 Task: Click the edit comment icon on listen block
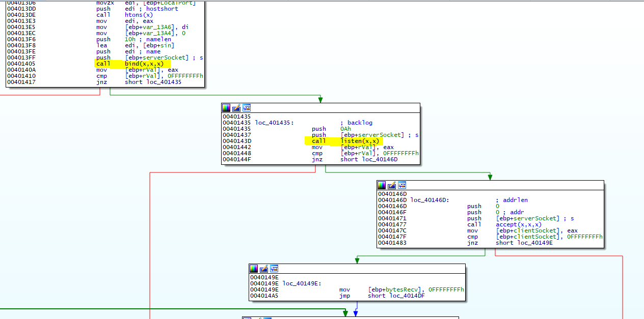[236, 108]
